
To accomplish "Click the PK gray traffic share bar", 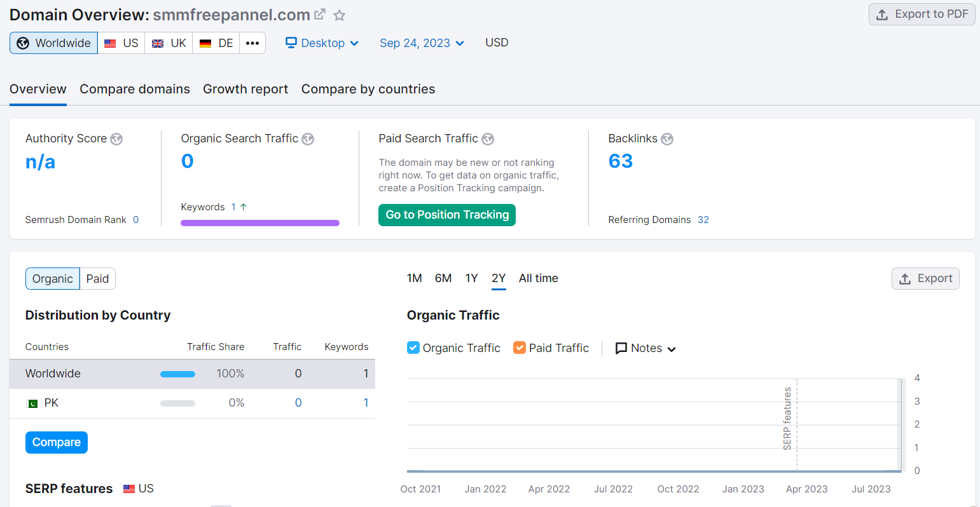I will (x=177, y=403).
